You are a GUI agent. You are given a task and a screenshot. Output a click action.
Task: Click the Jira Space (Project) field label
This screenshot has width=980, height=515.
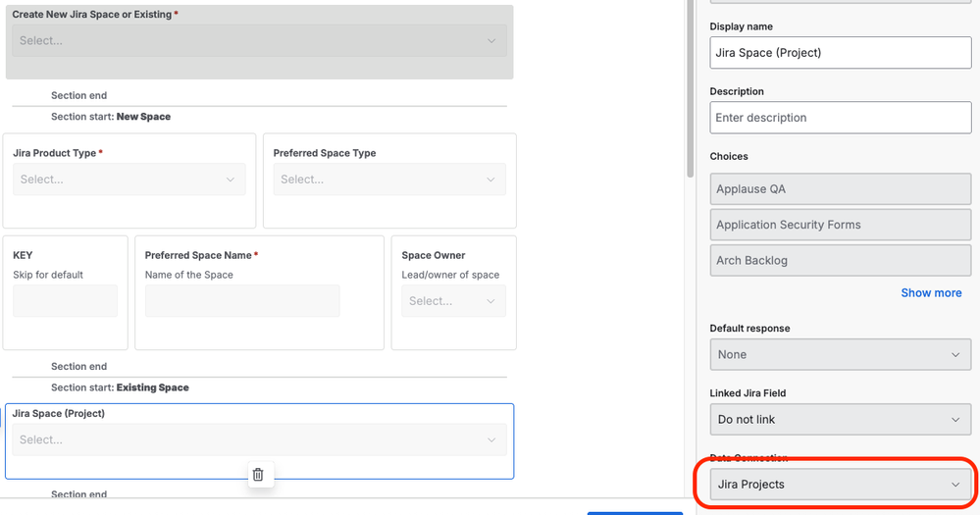59,413
